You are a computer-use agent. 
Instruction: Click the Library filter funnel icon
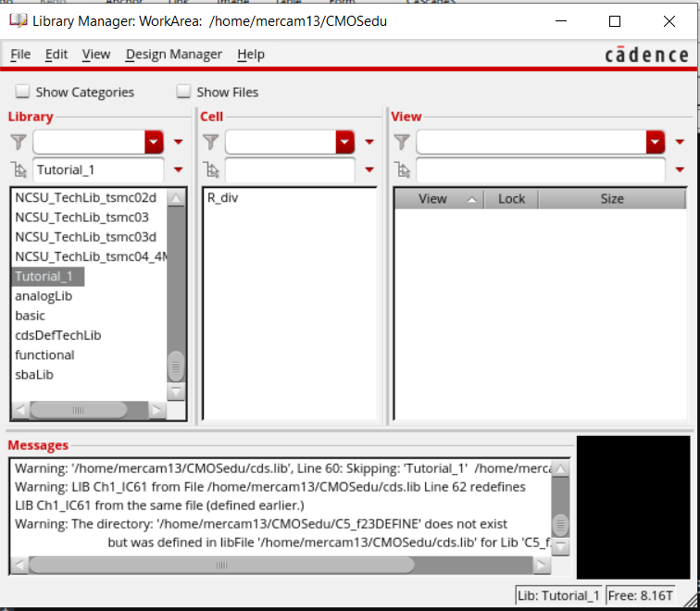tap(19, 142)
